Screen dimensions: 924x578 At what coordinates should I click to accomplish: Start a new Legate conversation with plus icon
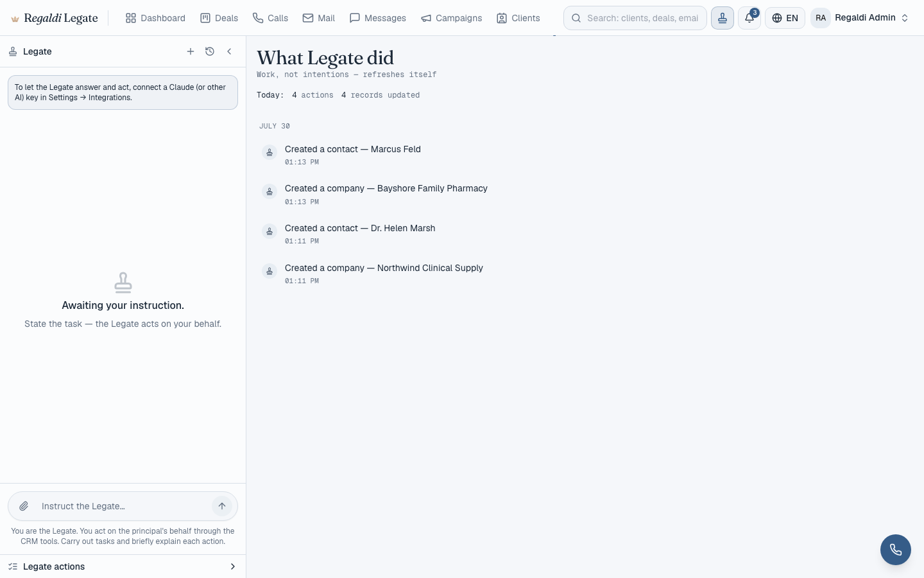[191, 51]
